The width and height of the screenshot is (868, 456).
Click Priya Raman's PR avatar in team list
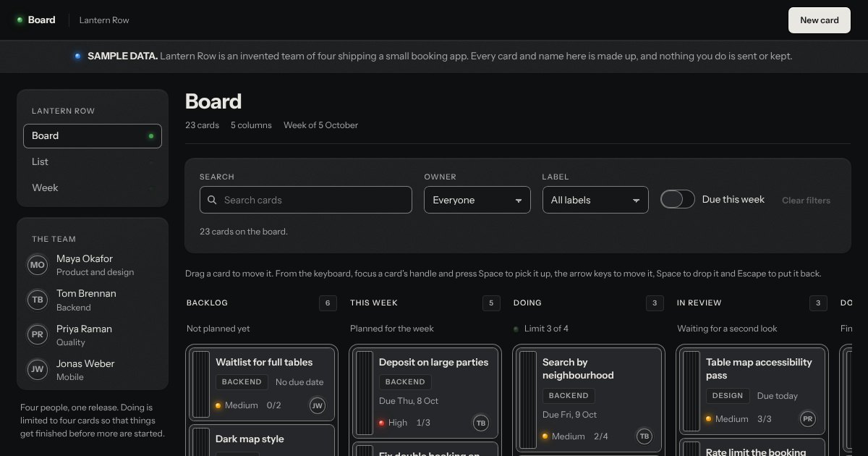[37, 335]
